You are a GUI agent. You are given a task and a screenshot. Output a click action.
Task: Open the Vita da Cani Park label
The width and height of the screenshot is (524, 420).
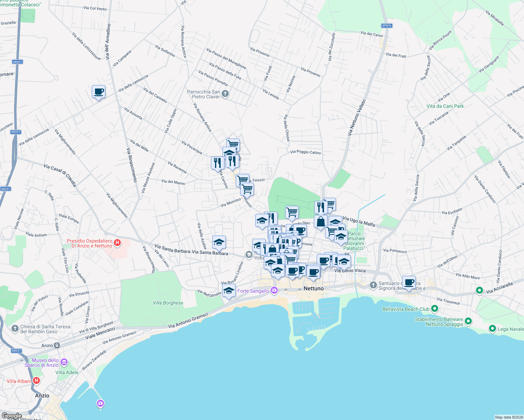click(445, 106)
